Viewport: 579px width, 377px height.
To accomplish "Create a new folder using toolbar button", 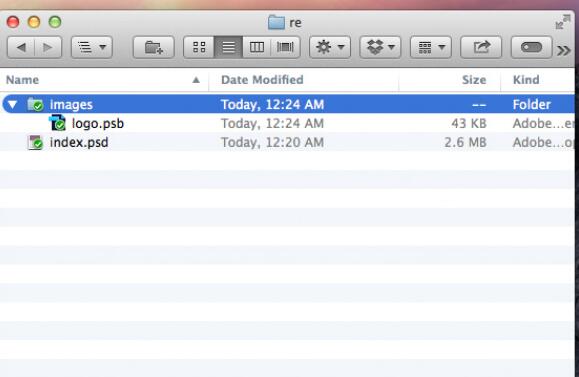I will pyautogui.click(x=153, y=47).
